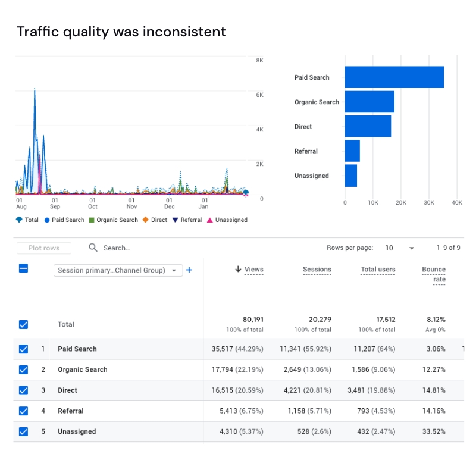476x476 pixels.
Task: Click the blue select-all square above row checkboxes
Action: [x=23, y=269]
